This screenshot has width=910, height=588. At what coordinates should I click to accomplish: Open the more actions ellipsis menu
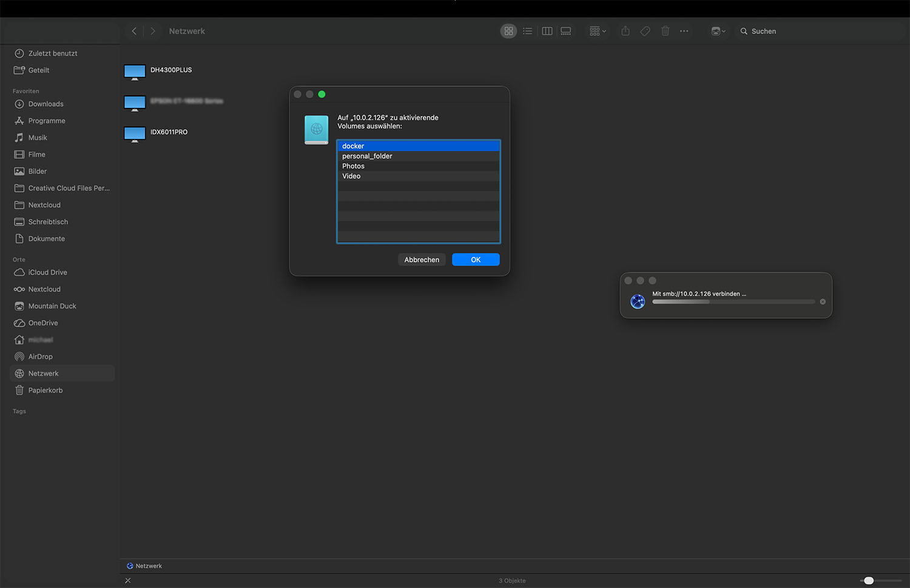[x=684, y=31]
